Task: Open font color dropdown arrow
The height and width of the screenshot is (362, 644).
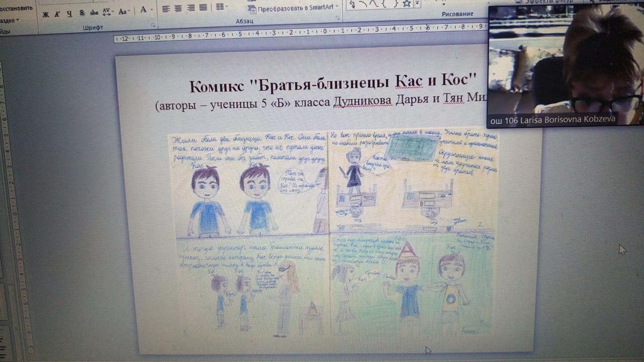Action: pyautogui.click(x=152, y=10)
